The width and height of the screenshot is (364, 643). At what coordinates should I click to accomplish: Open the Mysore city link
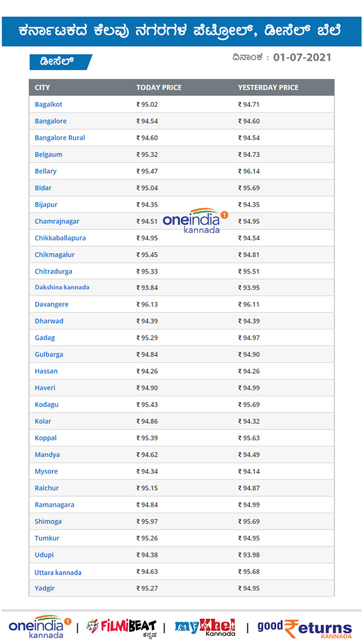47,471
